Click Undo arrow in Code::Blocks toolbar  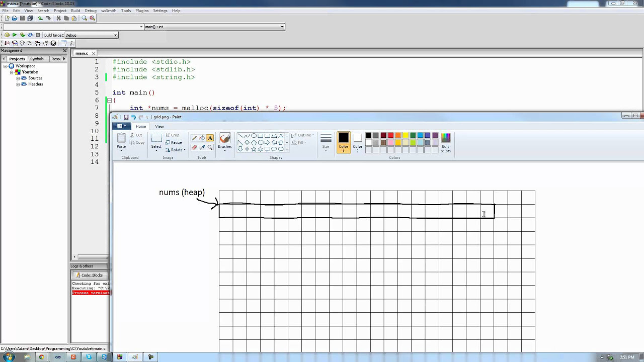coord(40,18)
